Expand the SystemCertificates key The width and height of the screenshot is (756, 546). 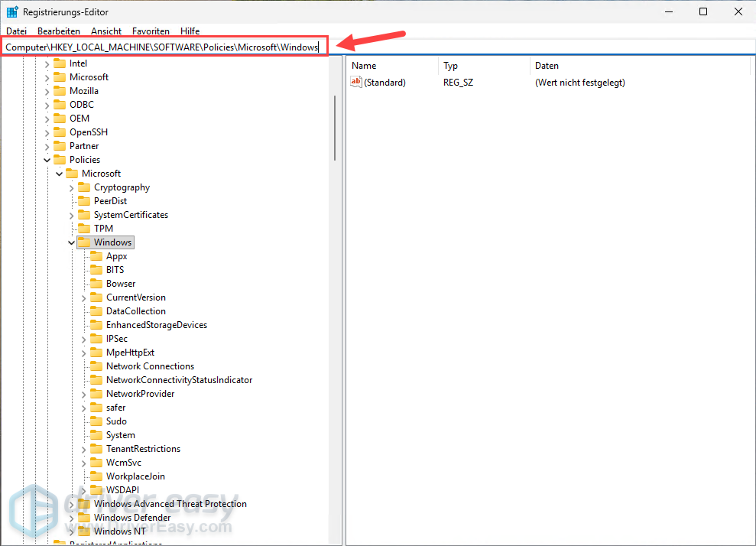[x=71, y=215]
